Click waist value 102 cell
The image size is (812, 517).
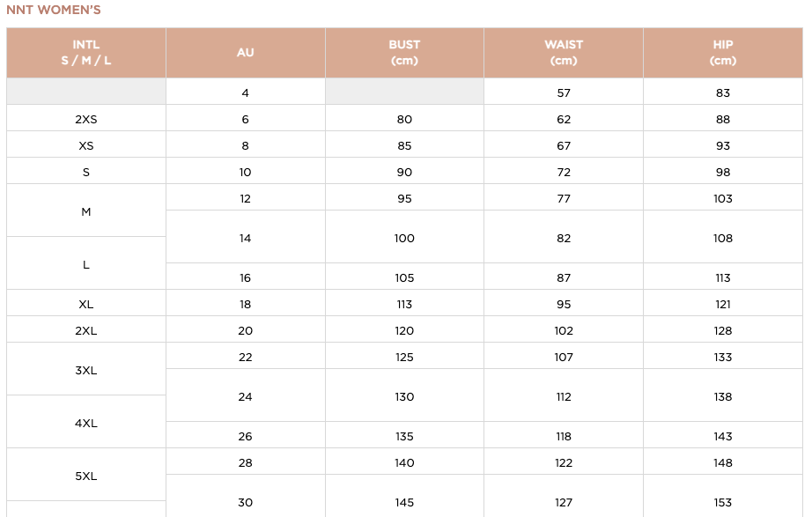point(564,330)
